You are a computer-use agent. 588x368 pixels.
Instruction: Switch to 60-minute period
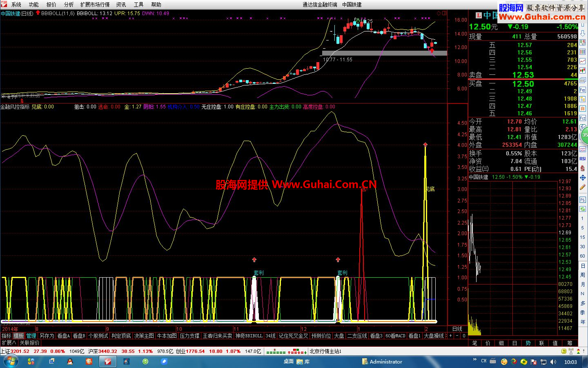[x=583, y=256]
